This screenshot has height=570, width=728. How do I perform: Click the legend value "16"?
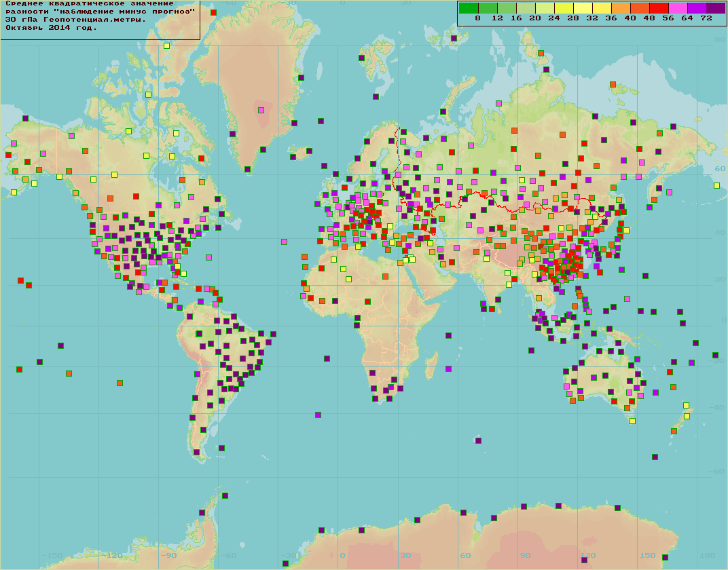(516, 18)
